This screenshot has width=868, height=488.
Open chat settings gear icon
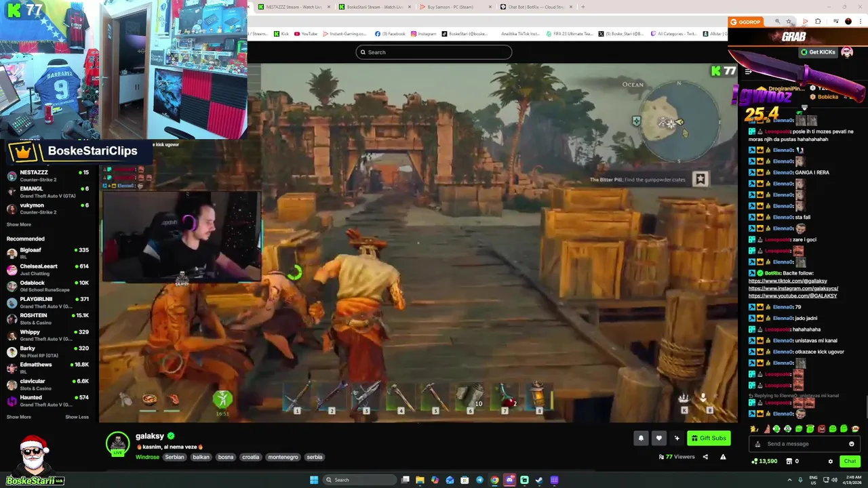[x=830, y=462]
